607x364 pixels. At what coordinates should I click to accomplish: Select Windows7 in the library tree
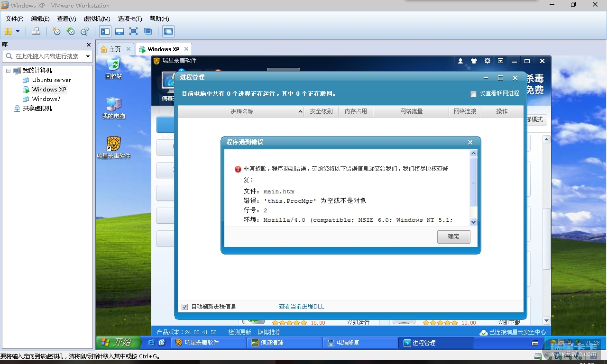tap(46, 99)
